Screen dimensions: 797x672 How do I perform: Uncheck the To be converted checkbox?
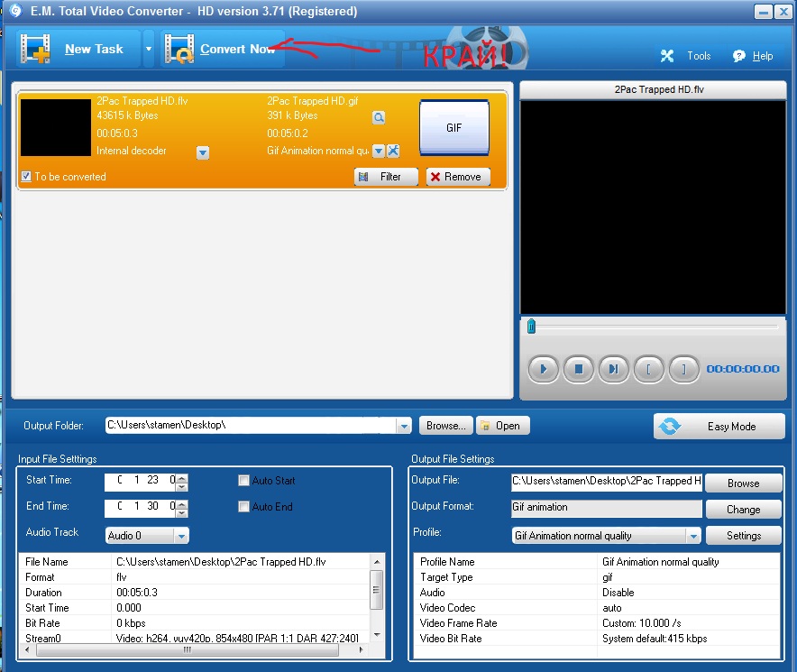[x=26, y=177]
